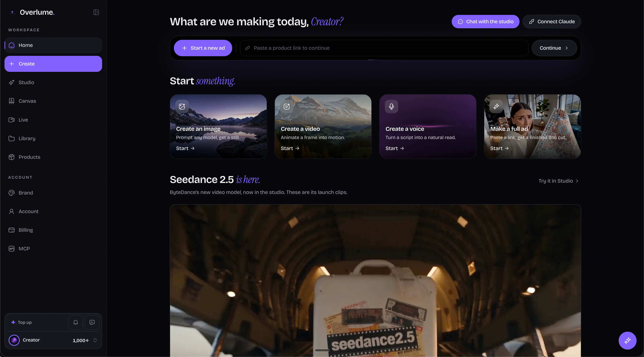Click Start on Create a video card
The height and width of the screenshot is (357, 644).
pos(290,148)
